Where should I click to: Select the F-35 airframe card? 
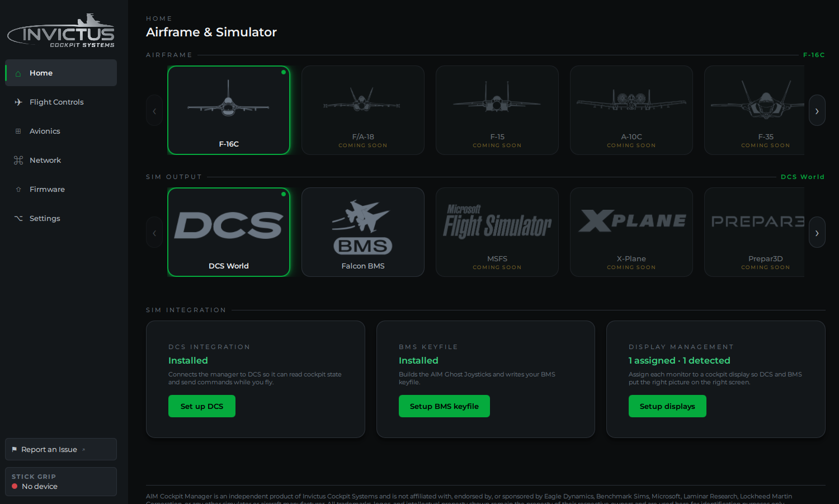755,110
